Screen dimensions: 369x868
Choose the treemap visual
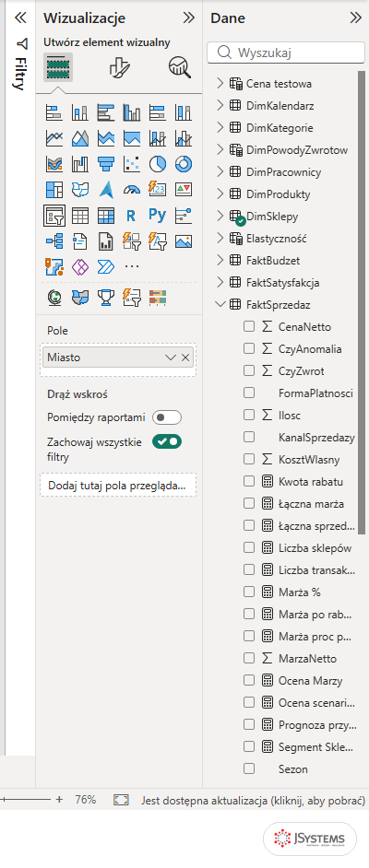54,189
